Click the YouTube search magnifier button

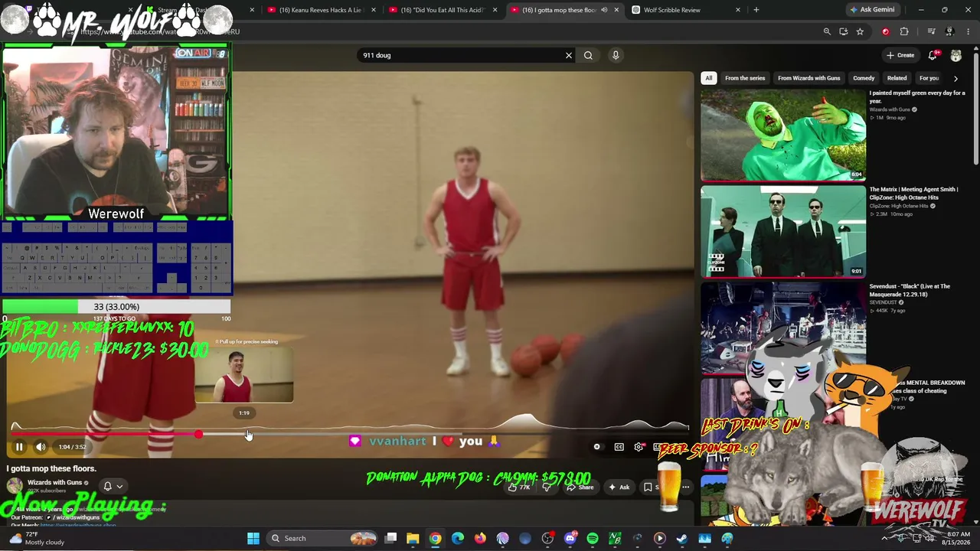click(588, 55)
